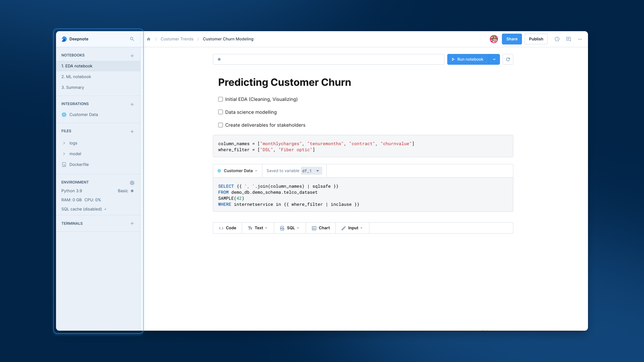Click the Publish button

(536, 39)
